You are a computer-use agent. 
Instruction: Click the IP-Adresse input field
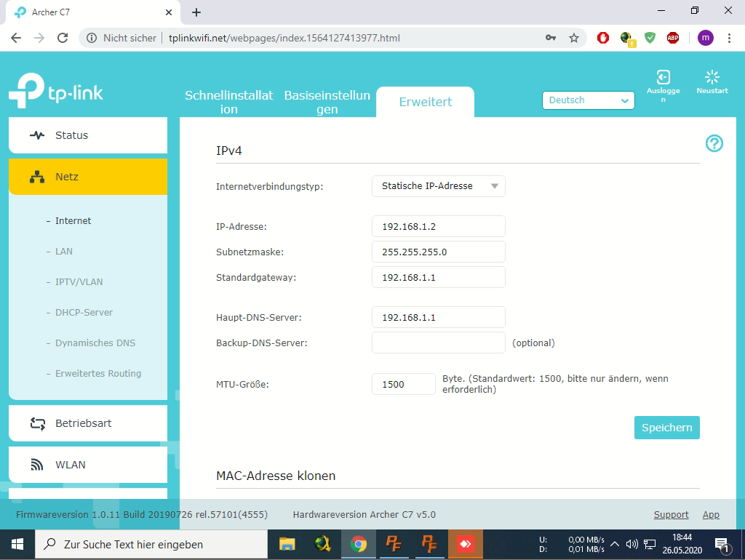pyautogui.click(x=439, y=226)
